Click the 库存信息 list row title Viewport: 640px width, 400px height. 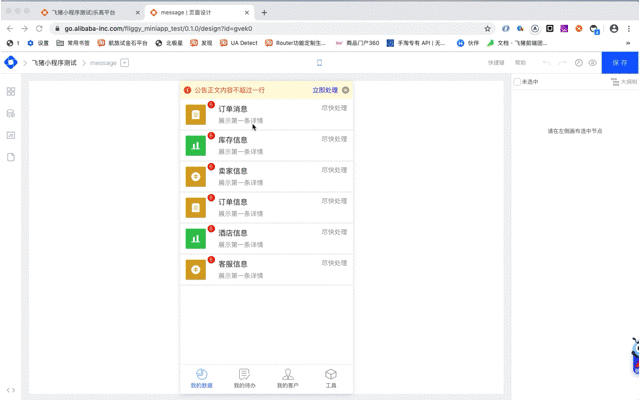pos(233,140)
